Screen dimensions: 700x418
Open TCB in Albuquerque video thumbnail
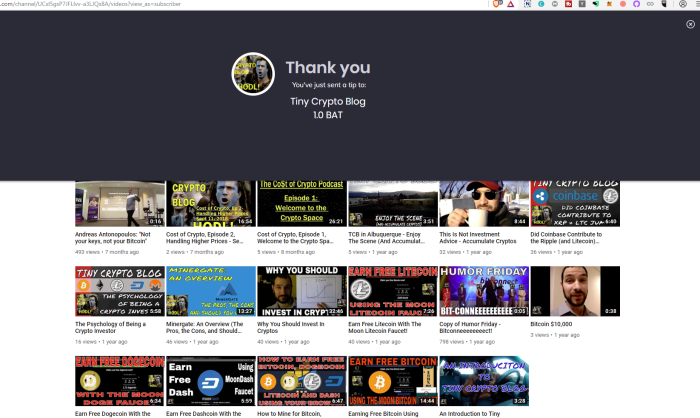click(x=392, y=204)
